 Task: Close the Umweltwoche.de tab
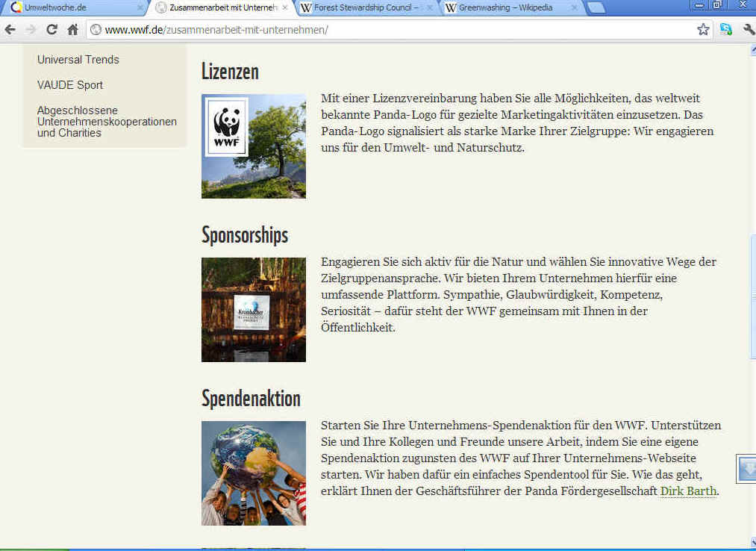pos(140,7)
